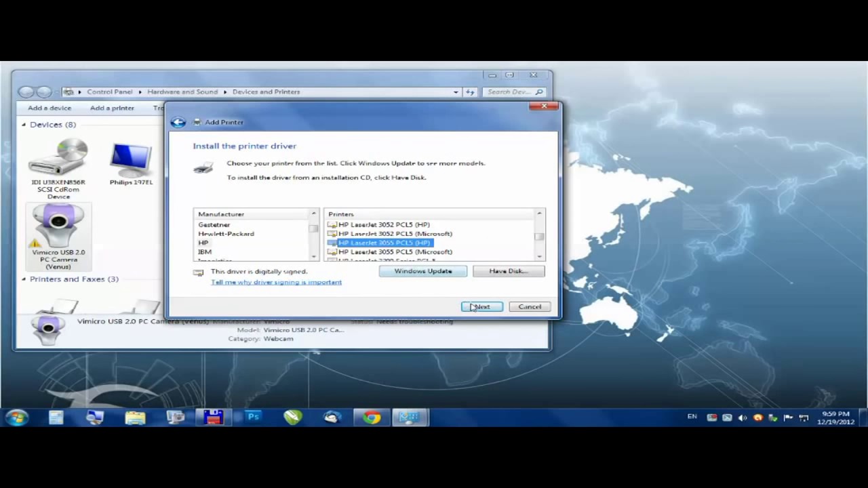Select HP LaserJet 3052 PCL5 (HP)
This screenshot has height=488, width=868.
[384, 224]
